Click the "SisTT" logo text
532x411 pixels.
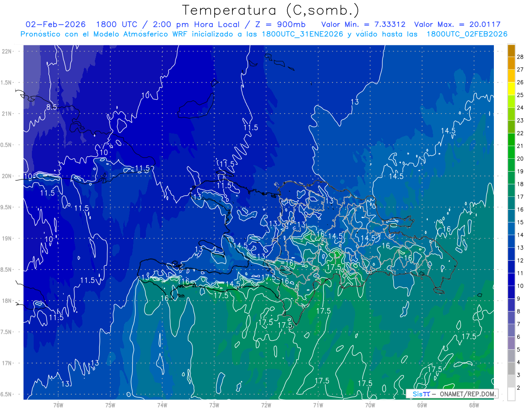click(x=421, y=394)
